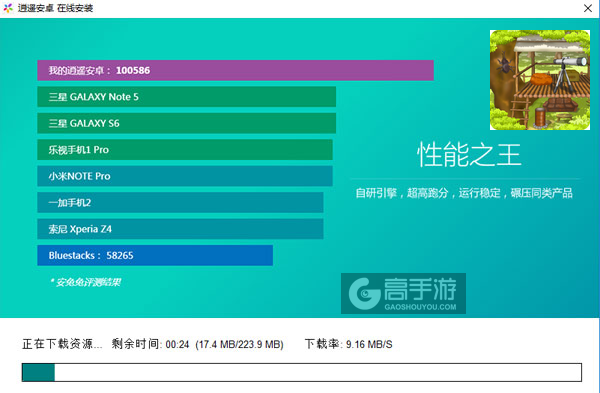Select the 三星 GALAXY Note 5 bar

click(187, 97)
